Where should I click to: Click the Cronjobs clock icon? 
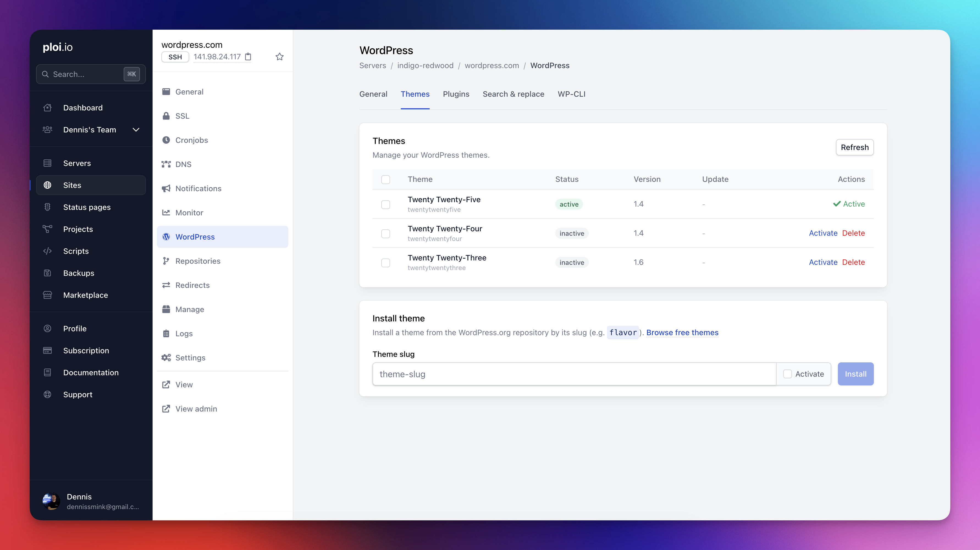(166, 140)
